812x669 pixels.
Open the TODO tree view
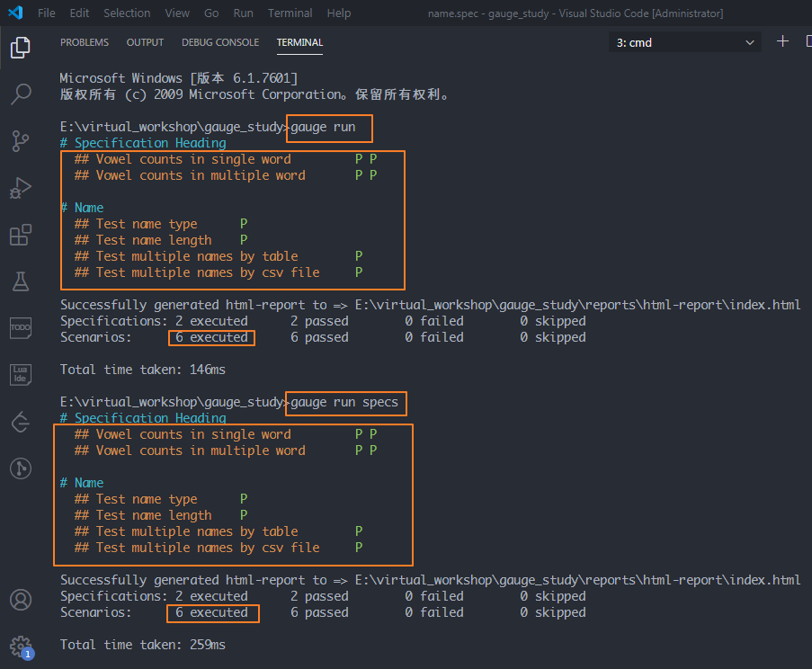(20, 328)
